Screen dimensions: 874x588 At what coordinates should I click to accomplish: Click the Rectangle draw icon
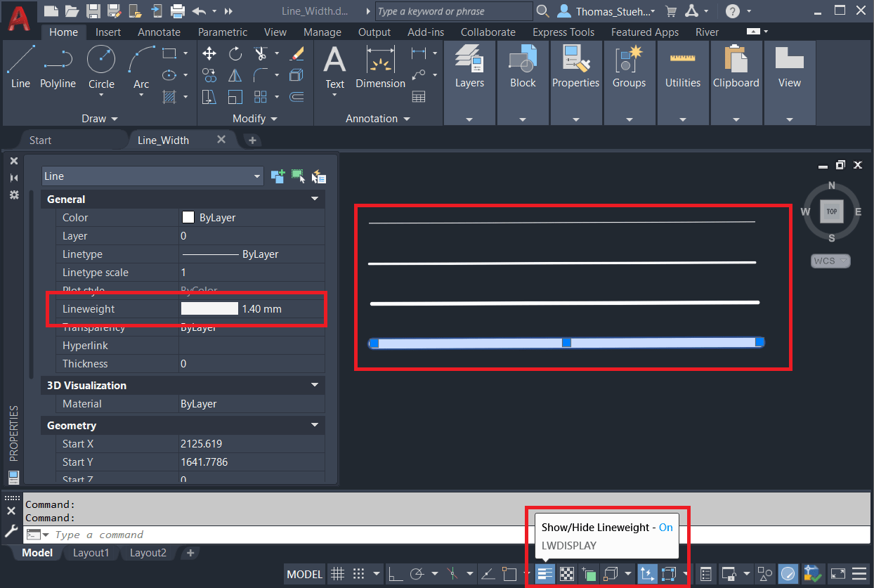pyautogui.click(x=169, y=53)
